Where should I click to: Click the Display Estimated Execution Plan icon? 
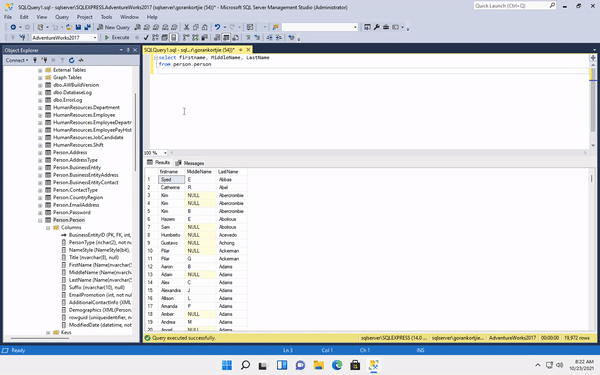click(x=155, y=38)
